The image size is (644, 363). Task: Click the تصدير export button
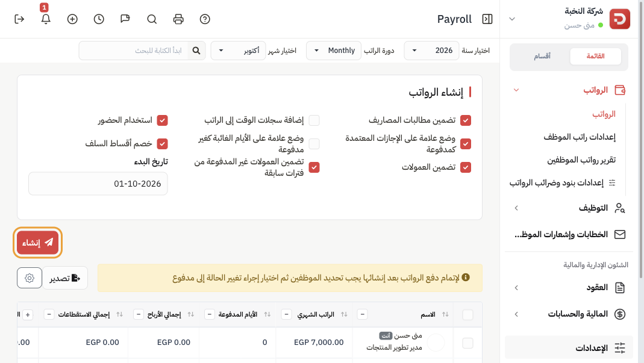coord(65,278)
